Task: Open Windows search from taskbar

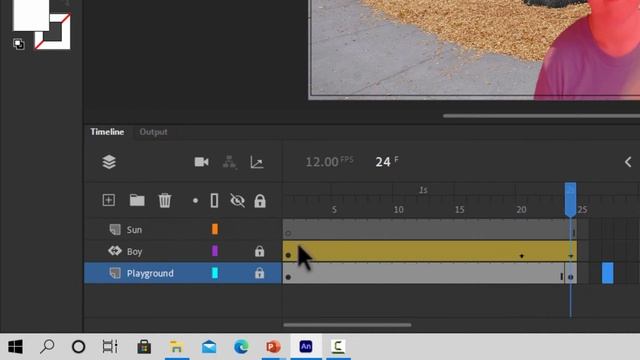Action: [x=47, y=347]
